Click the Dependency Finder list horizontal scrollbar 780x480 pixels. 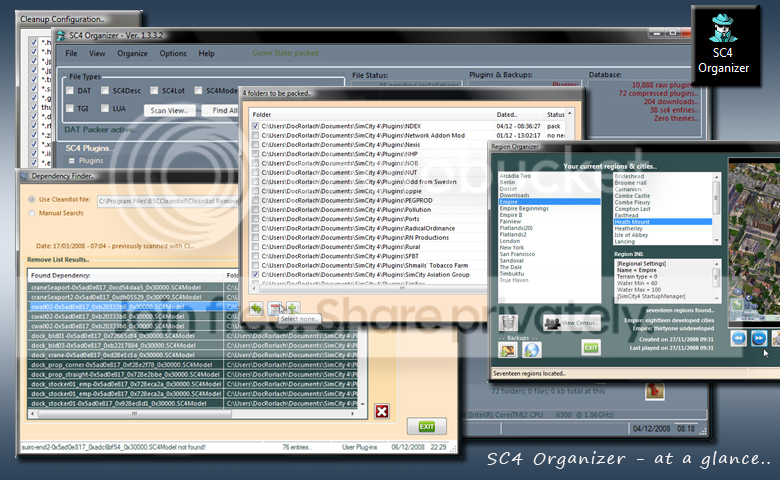tap(192, 413)
